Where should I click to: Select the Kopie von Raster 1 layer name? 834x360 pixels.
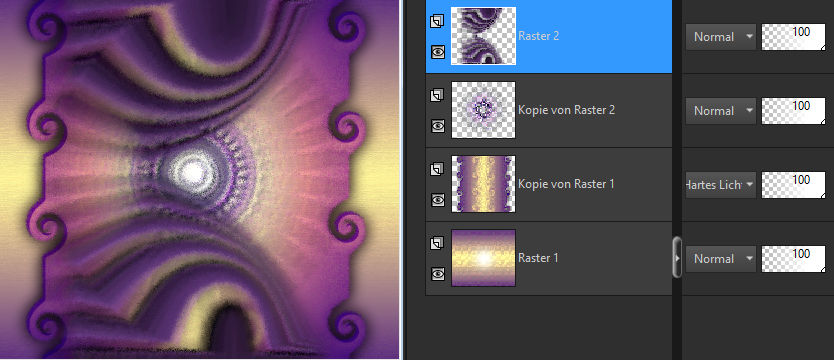(x=566, y=183)
